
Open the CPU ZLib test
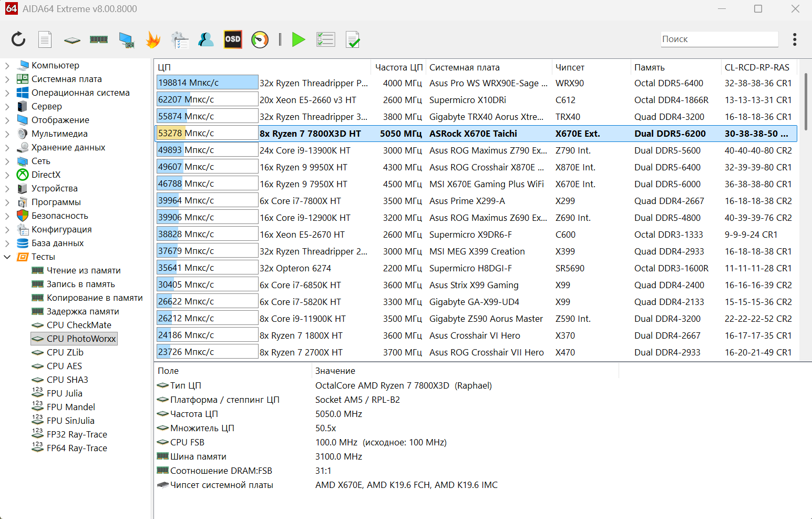tap(65, 352)
